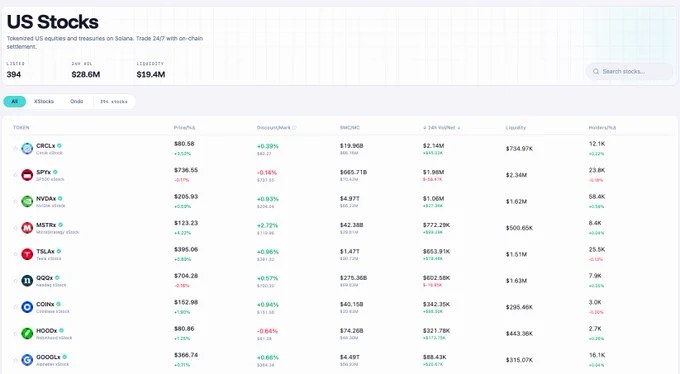Click the $736.55 SPYx price
The image size is (680, 374).
pyautogui.click(x=186, y=170)
